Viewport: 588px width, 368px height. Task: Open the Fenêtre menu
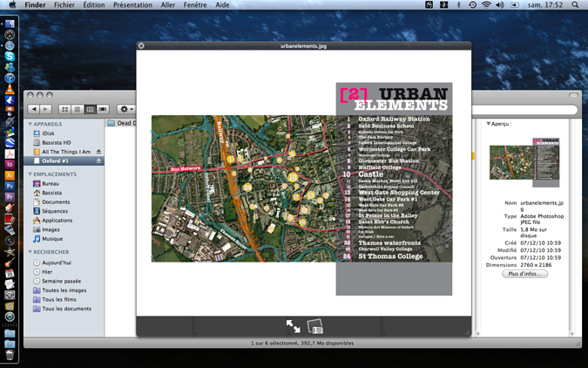195,5
